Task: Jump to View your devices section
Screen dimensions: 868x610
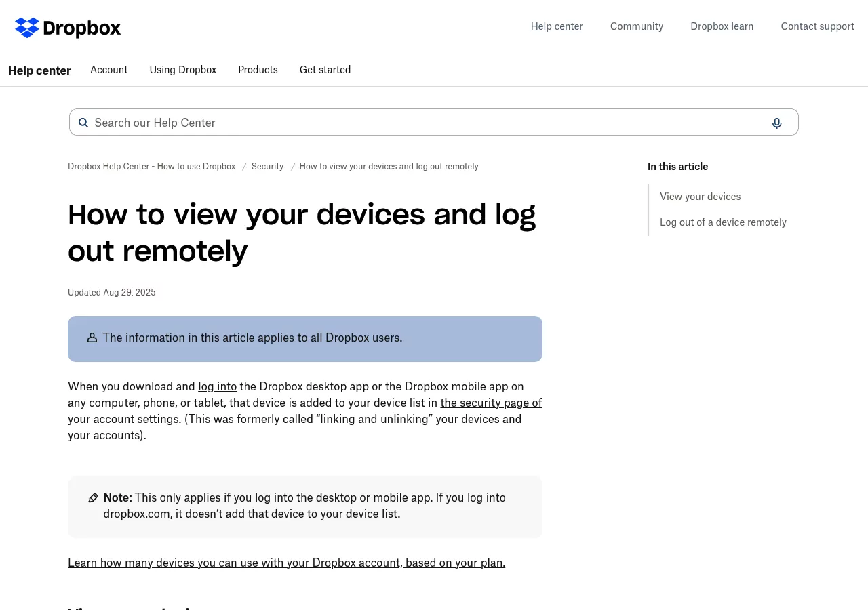Action: [701, 197]
